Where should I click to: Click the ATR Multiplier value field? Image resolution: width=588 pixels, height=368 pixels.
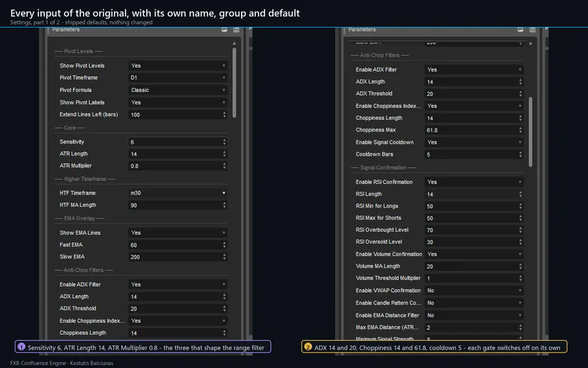178,166
